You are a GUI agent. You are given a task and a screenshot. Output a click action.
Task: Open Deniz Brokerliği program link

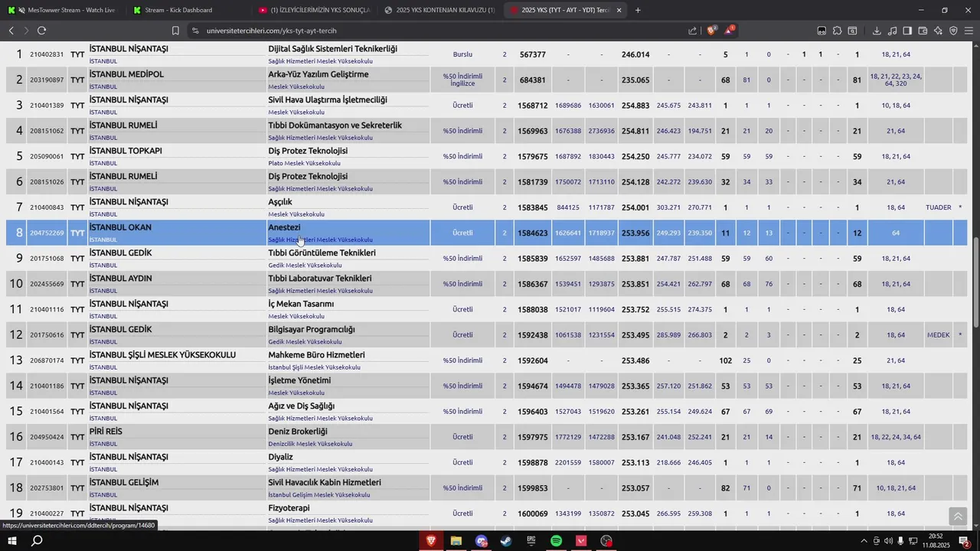click(x=298, y=432)
